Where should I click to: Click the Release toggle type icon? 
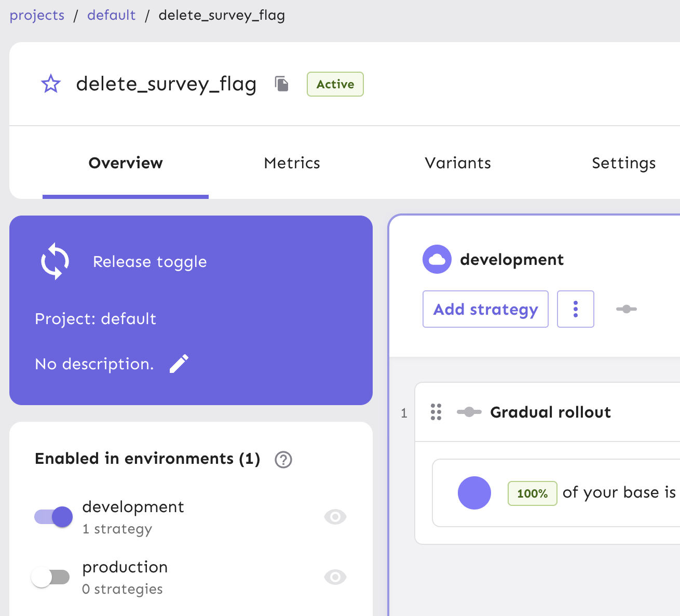(55, 261)
